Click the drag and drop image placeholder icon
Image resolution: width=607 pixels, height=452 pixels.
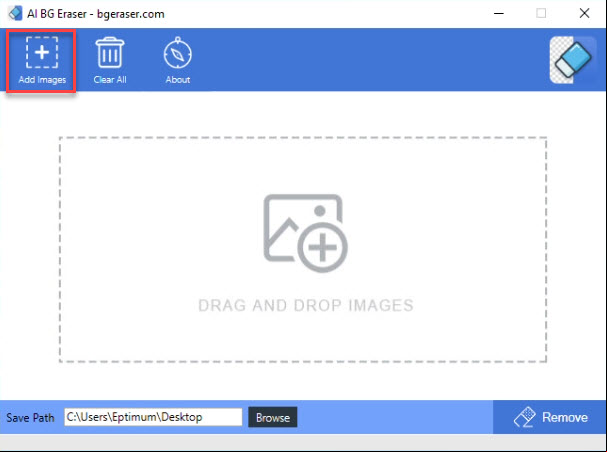pyautogui.click(x=305, y=233)
